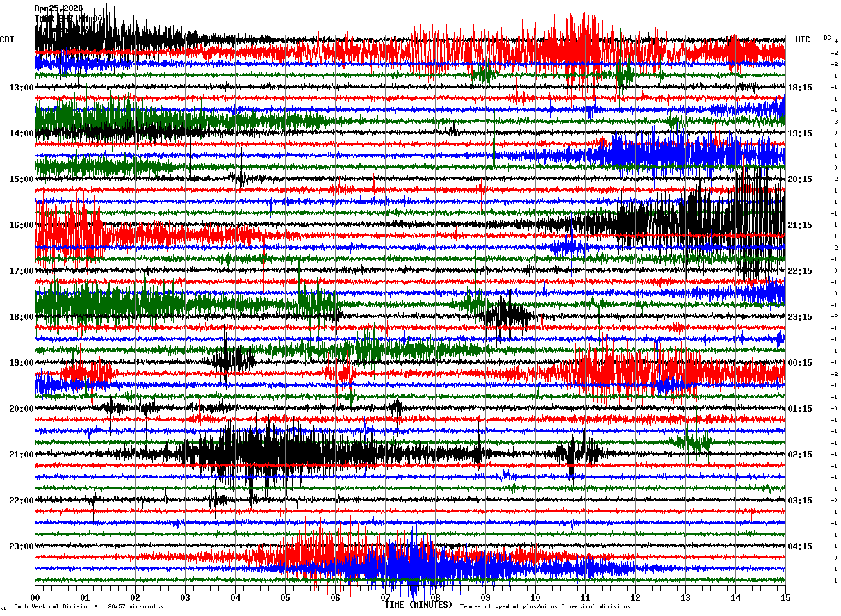The image size is (841, 616).
Task: Click the TIME (MINUTES) axis title
Action: [418, 605]
